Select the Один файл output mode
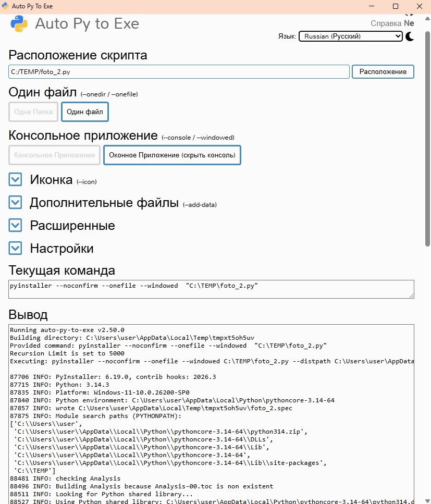The height and width of the screenshot is (504, 431). [x=84, y=112]
